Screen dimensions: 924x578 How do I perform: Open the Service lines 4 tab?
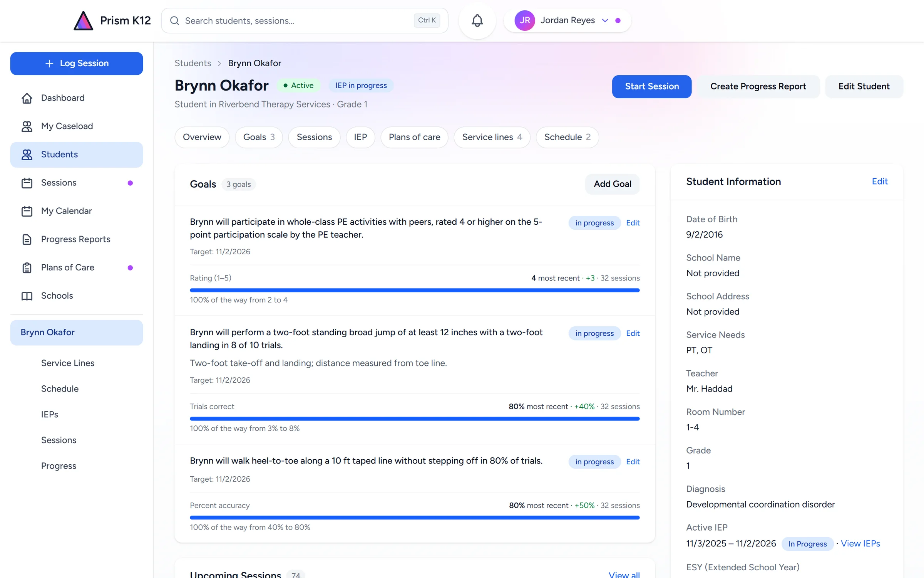492,137
